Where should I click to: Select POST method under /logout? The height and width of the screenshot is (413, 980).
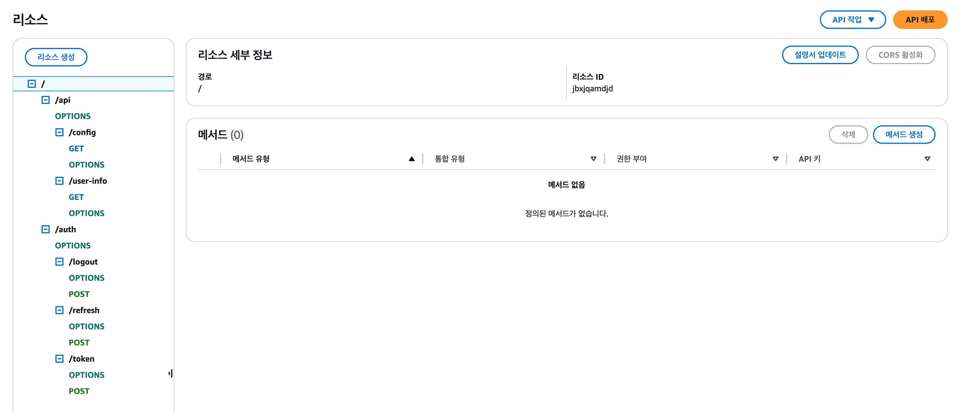tap(79, 294)
